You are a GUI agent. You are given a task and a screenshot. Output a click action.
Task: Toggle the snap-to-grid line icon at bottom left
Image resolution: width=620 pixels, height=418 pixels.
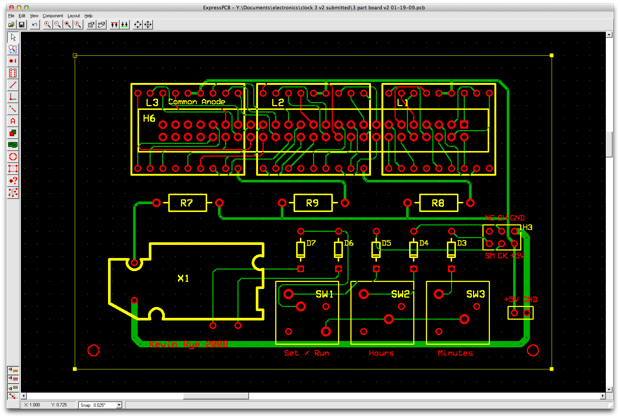pyautogui.click(x=13, y=396)
